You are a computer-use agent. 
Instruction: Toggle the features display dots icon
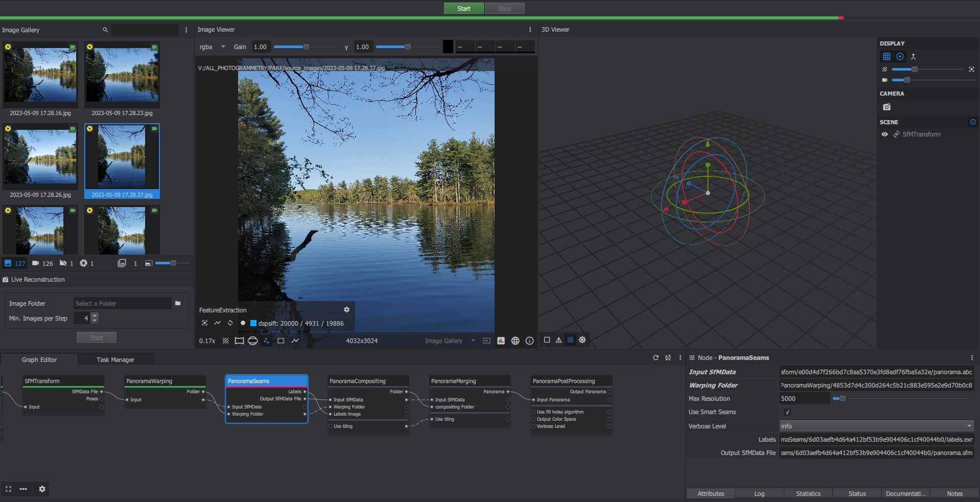point(266,341)
